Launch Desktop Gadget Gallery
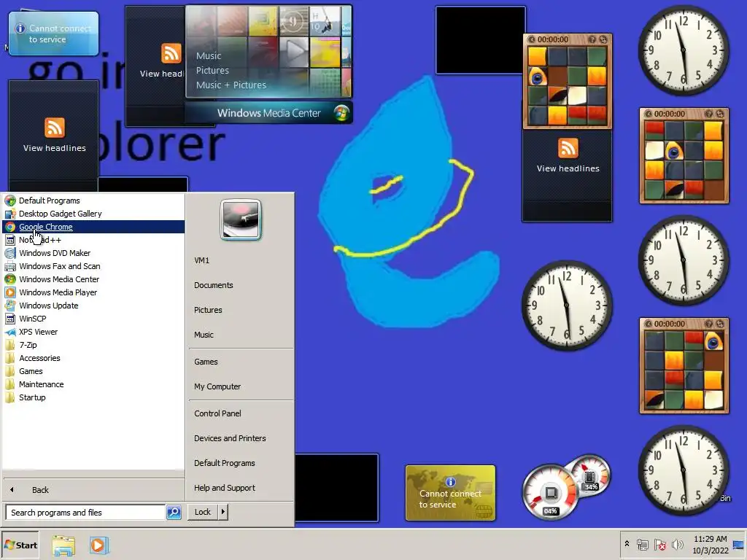The image size is (747, 560). (x=93, y=214)
